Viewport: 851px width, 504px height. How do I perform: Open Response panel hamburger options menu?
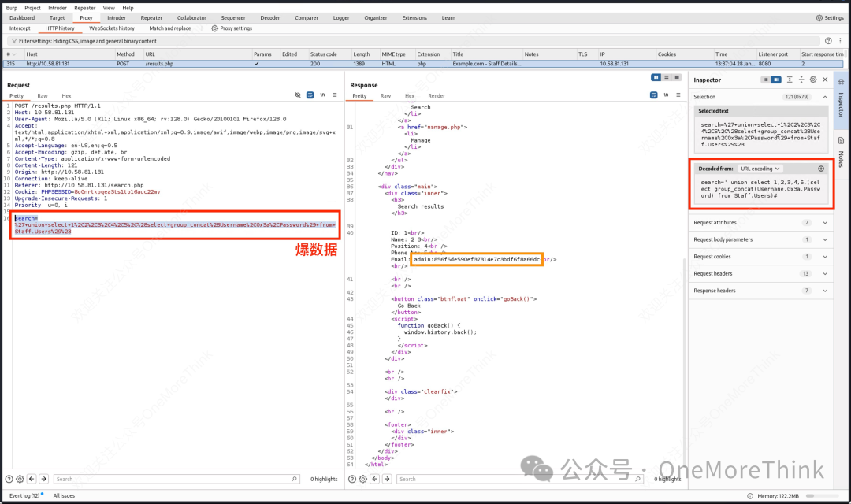pos(678,95)
